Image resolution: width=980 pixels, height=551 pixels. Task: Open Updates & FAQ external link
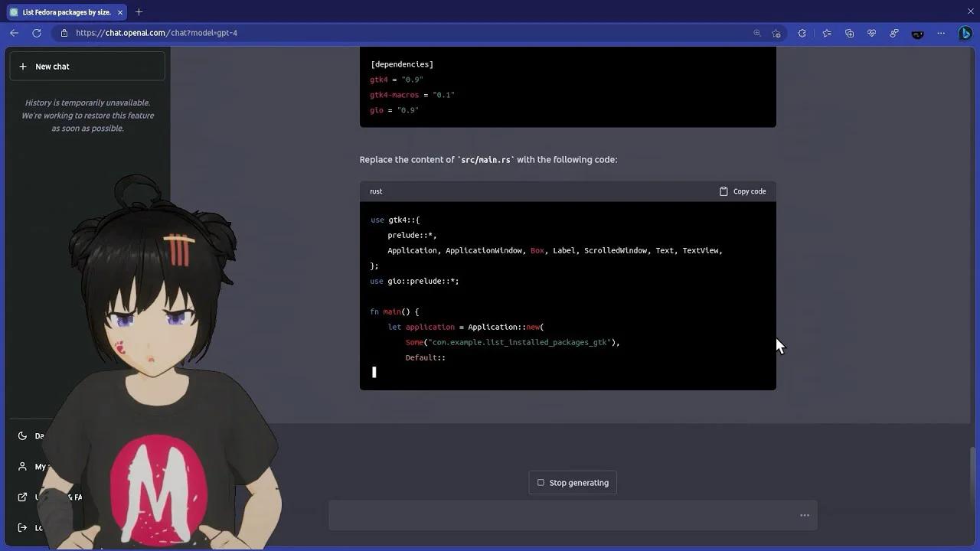tap(23, 497)
